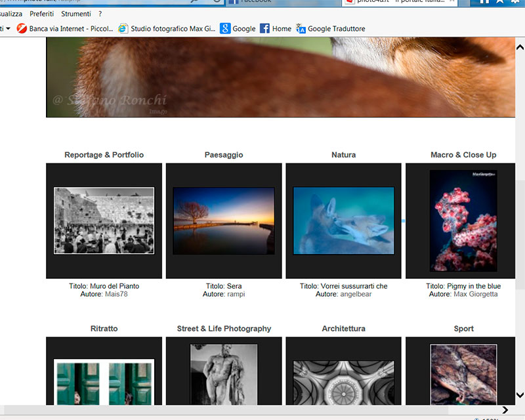Go to the Architettura category heading
Image resolution: width=525 pixels, height=420 pixels.
click(343, 329)
